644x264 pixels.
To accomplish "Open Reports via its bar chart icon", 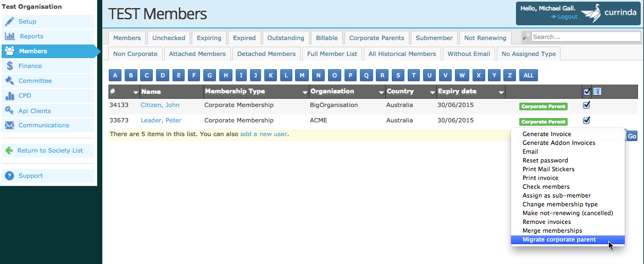I will 10,36.
